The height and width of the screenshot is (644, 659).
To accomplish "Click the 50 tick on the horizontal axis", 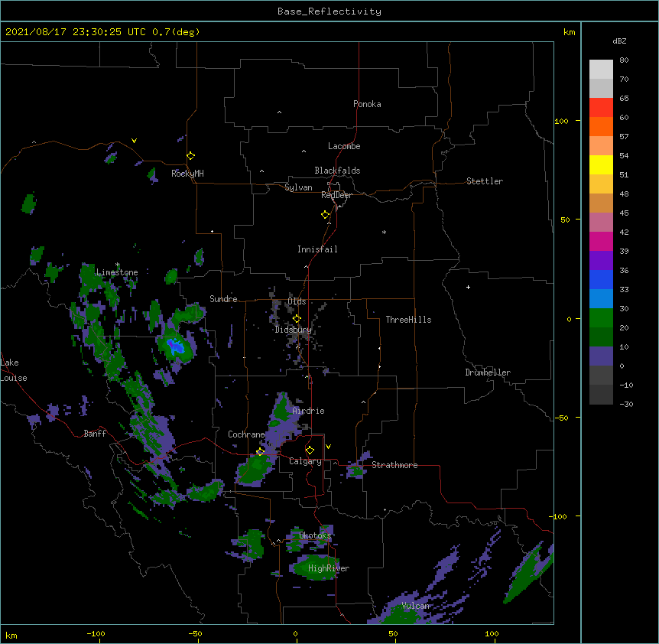I will pyautogui.click(x=394, y=633).
